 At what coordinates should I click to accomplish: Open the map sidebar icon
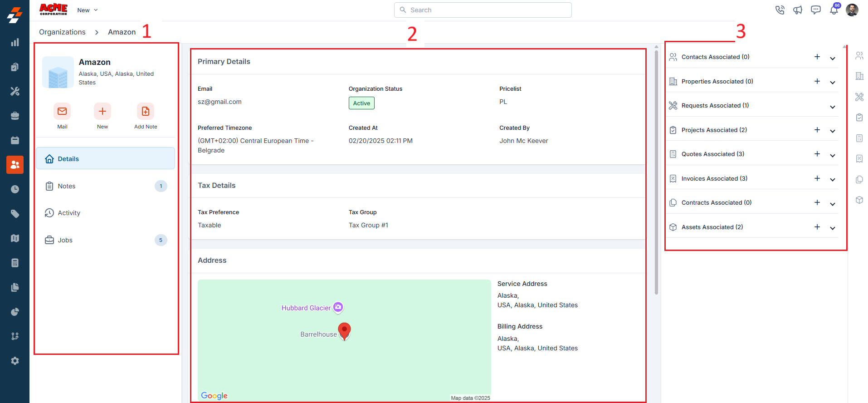pyautogui.click(x=15, y=238)
